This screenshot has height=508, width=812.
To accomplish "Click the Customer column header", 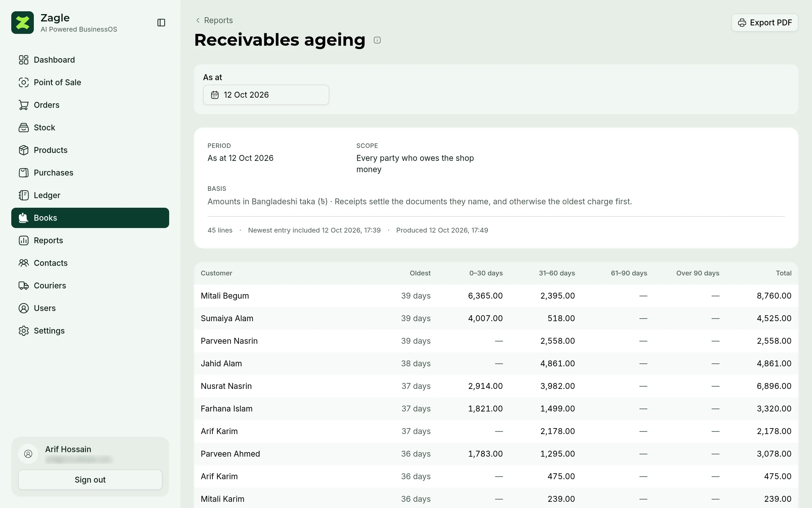I will coord(217,273).
